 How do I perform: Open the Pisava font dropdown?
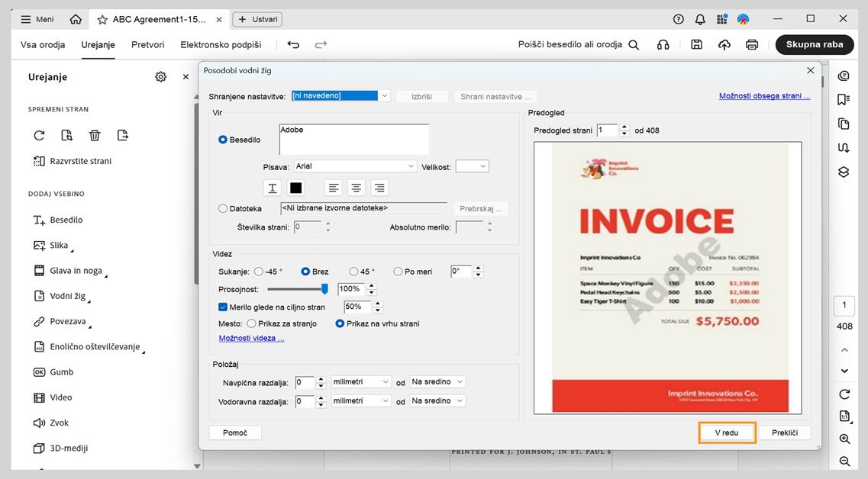(411, 166)
